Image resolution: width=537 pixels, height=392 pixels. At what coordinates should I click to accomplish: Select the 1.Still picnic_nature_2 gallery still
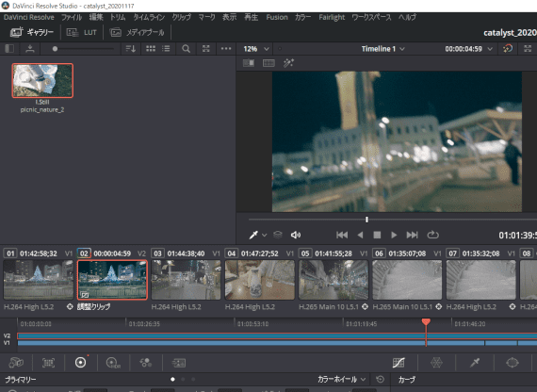point(42,80)
